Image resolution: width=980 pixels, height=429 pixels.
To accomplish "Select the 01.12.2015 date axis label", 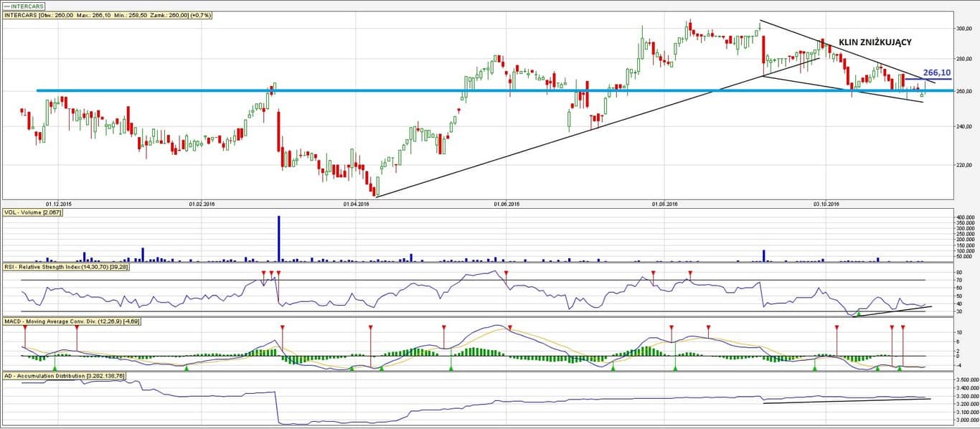I will tap(58, 204).
